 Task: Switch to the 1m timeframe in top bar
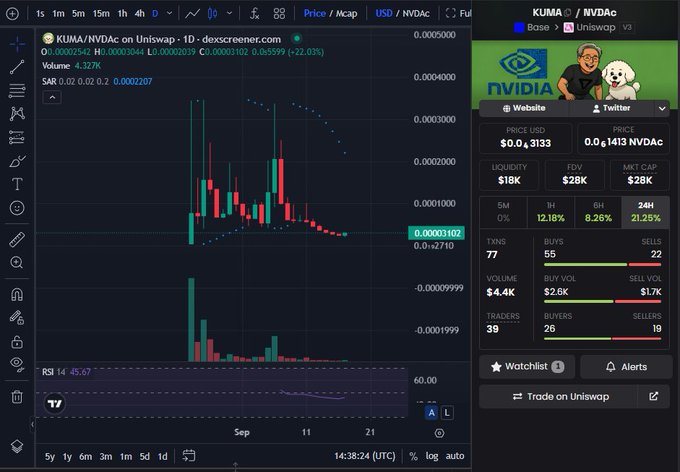(58, 13)
